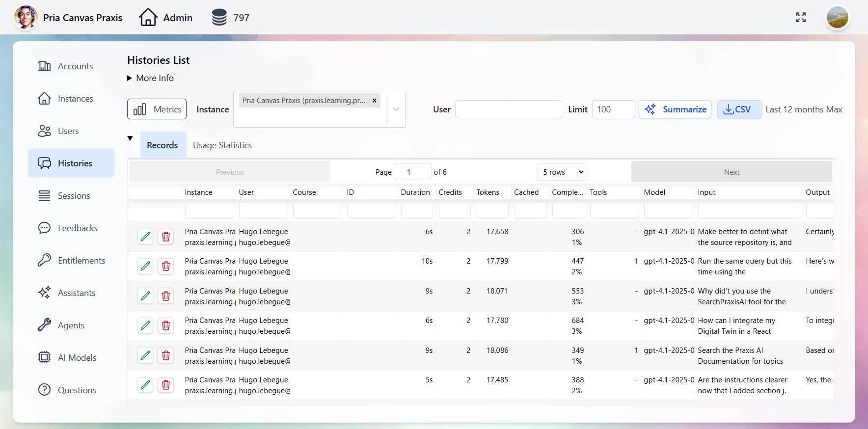Screen dimensions: 868x429
Task: Click the fullscreen expand icon in header
Action: tap(801, 18)
